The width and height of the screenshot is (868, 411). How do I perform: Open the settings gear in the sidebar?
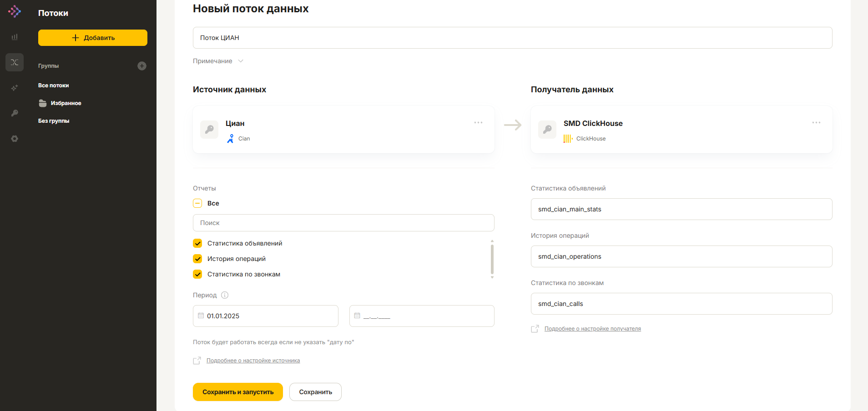(15, 139)
